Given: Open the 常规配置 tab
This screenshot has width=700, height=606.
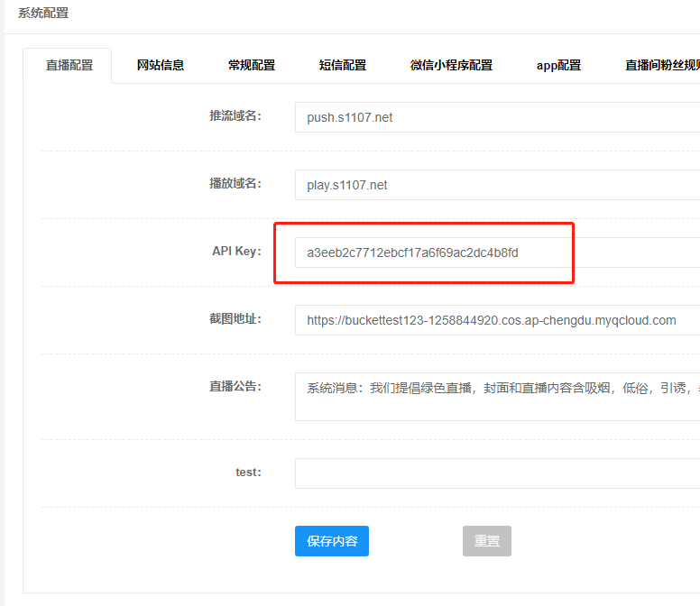Looking at the screenshot, I should (252, 65).
